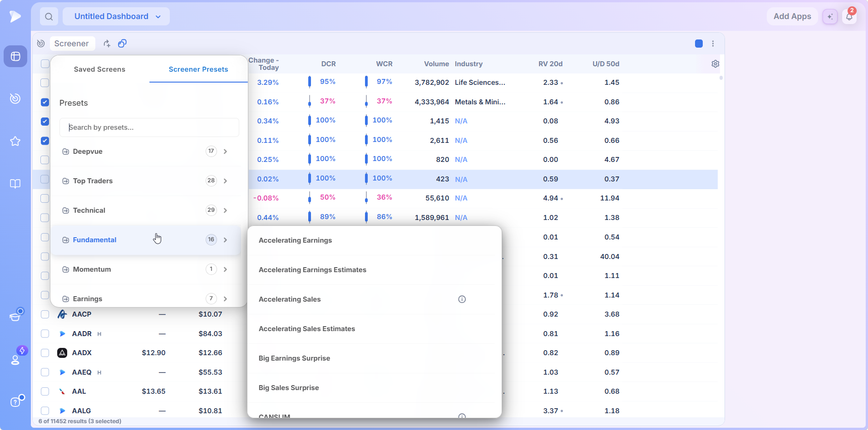Click the AALG ticker logo
The image size is (868, 430).
coord(62,411)
